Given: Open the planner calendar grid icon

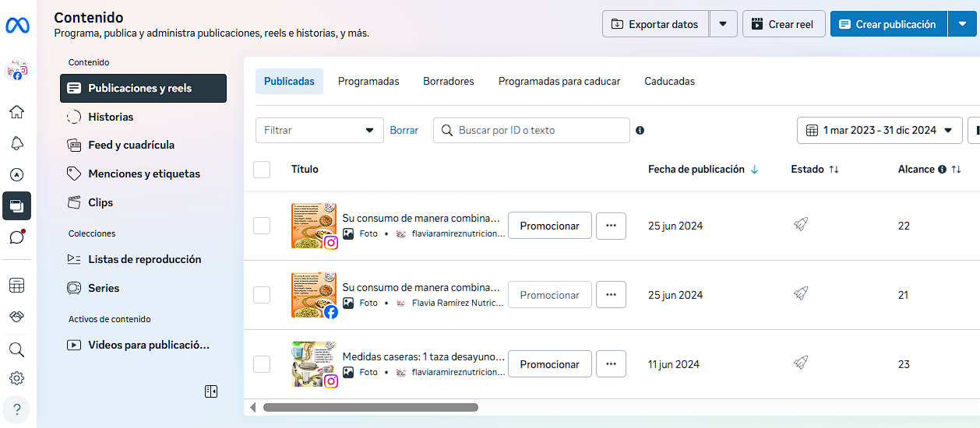Looking at the screenshot, I should pyautogui.click(x=16, y=286).
